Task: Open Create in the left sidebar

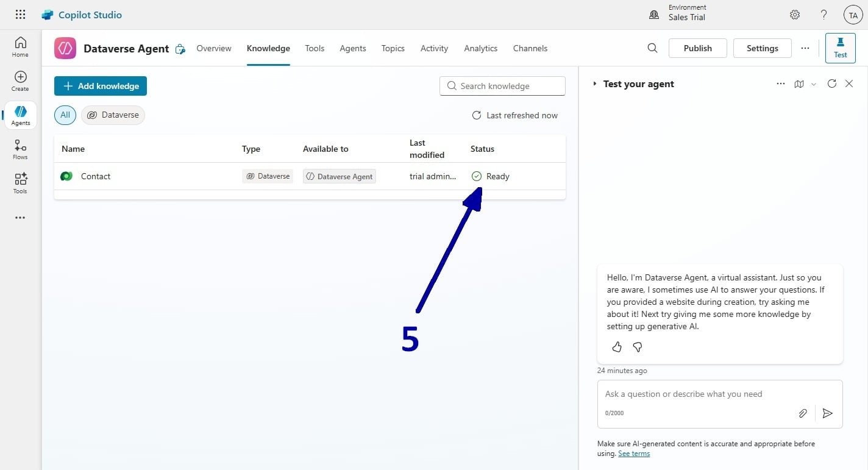Action: coord(20,80)
